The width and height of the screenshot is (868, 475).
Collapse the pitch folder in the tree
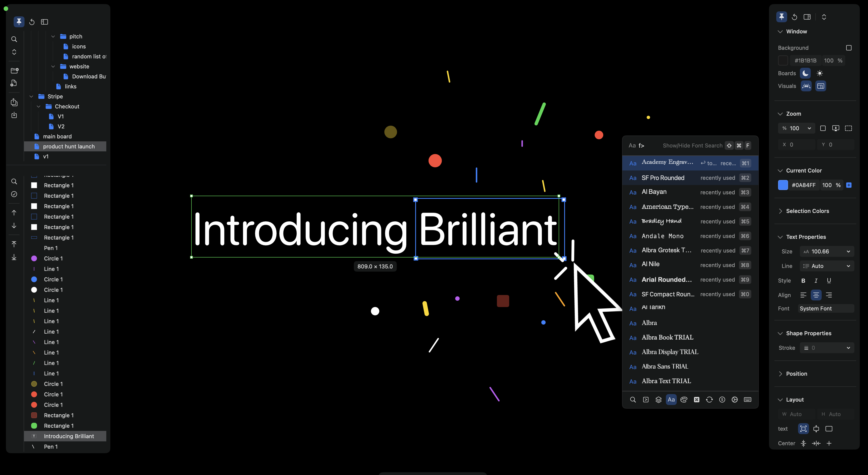[x=53, y=36]
